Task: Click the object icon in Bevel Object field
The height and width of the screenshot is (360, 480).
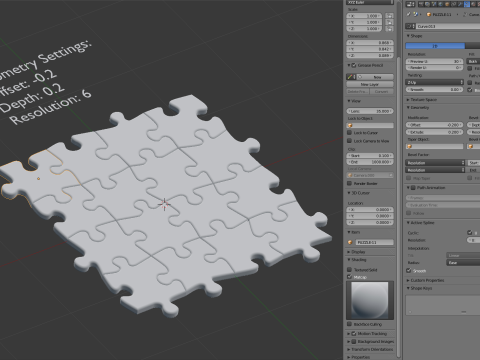Action: 470,146
